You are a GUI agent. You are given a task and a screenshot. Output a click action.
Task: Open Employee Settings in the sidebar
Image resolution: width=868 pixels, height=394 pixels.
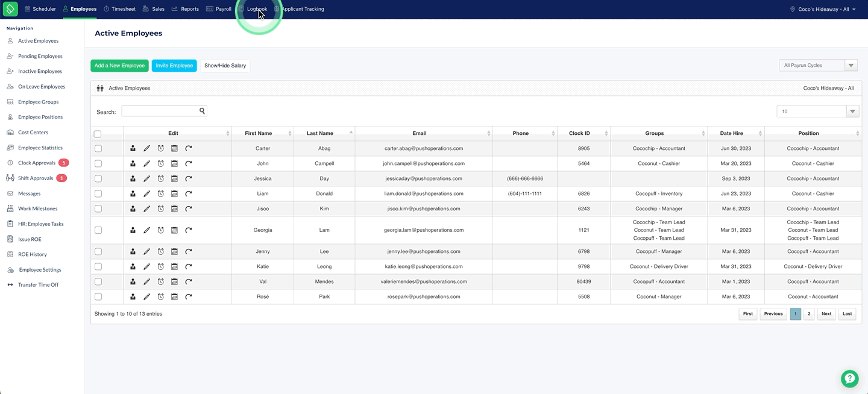coord(40,270)
